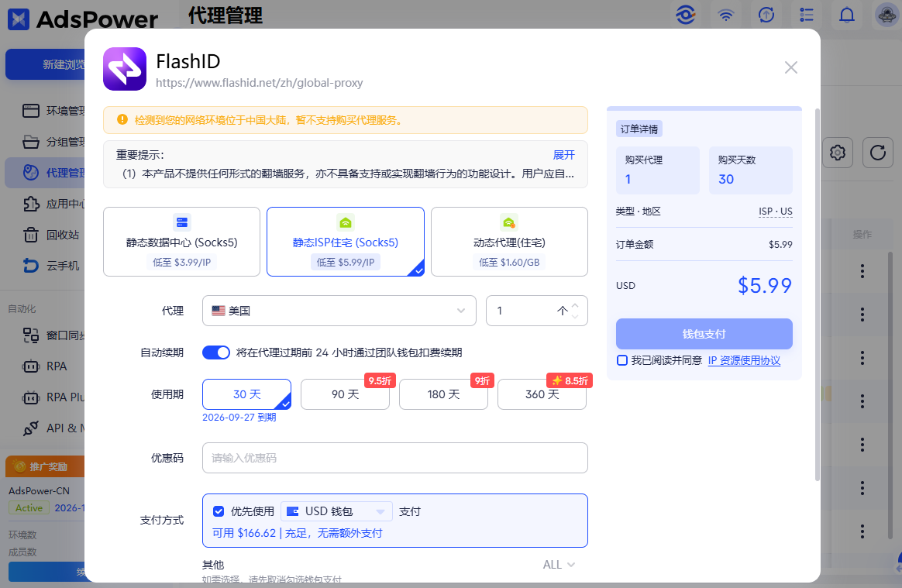
Task: Open 代理管理 in the sidebar
Action: click(46, 173)
